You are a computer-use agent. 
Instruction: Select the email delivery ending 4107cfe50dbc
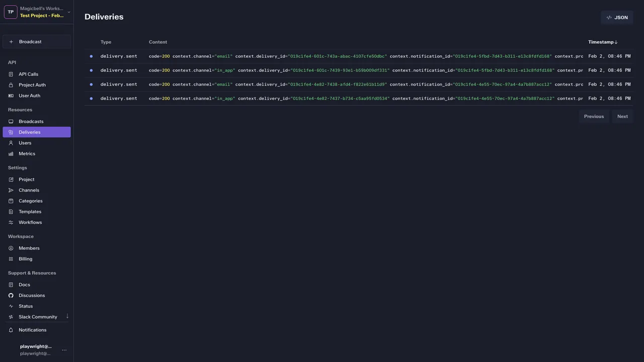tap(359, 56)
